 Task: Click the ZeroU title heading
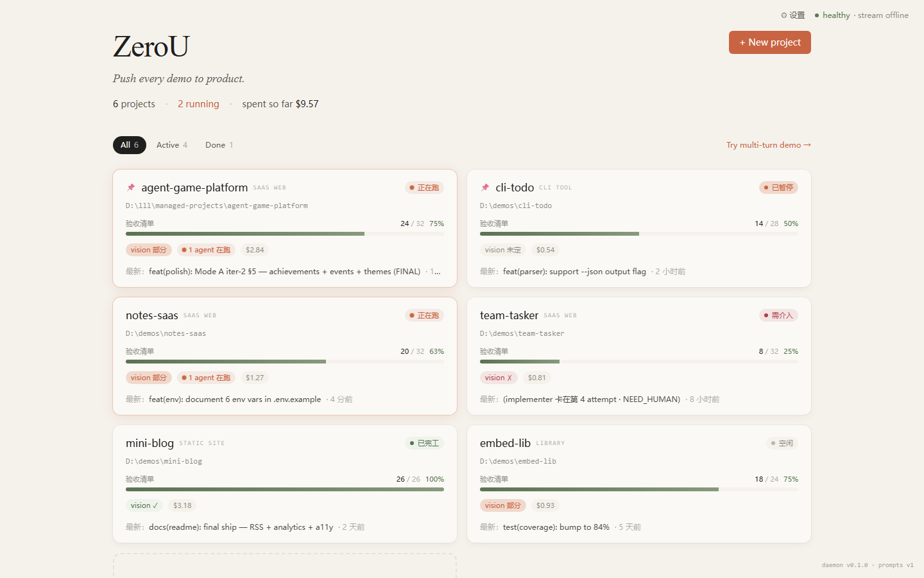pyautogui.click(x=151, y=46)
